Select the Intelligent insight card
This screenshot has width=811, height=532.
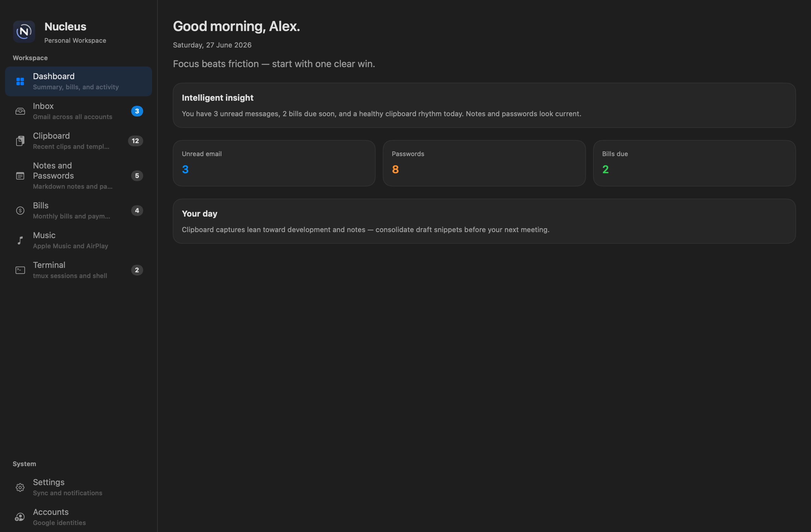[484, 105]
